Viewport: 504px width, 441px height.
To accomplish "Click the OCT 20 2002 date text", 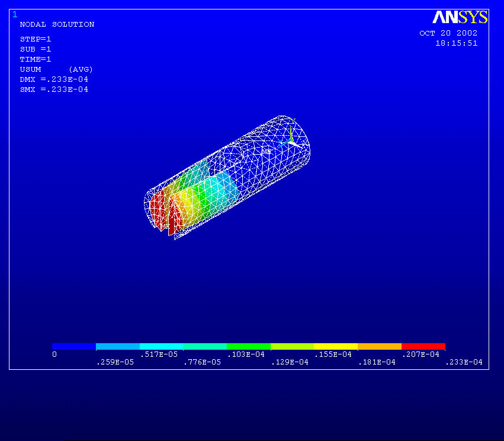I will coord(448,33).
